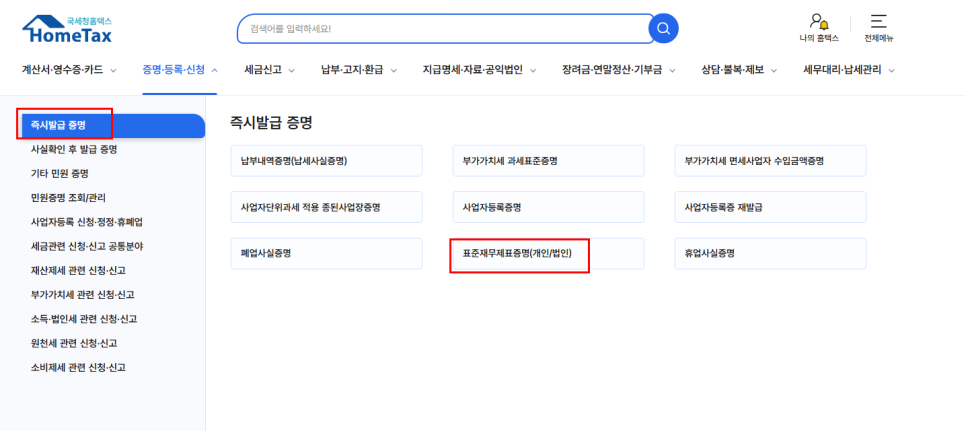Open 나의 홈택스 profile icon

(819, 22)
